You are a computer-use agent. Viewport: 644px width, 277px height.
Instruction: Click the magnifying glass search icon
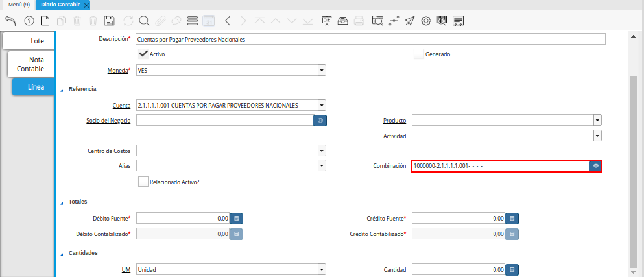click(144, 21)
